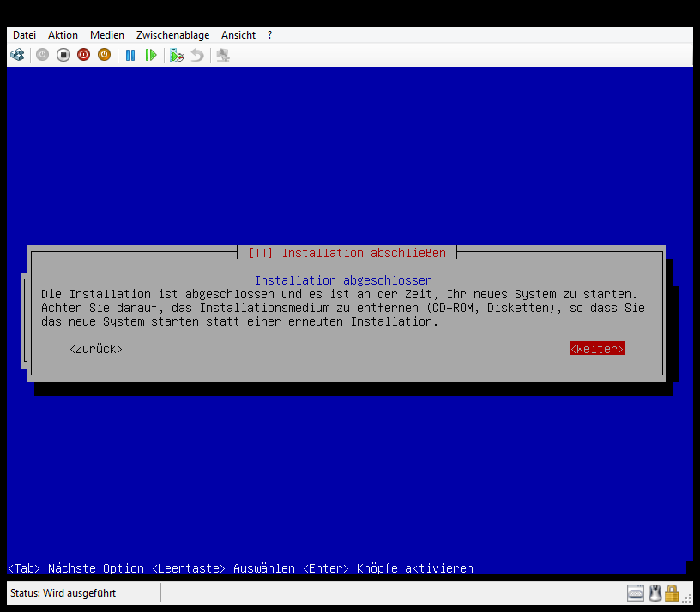Click the lock status icon
700x612 pixels.
[672, 593]
